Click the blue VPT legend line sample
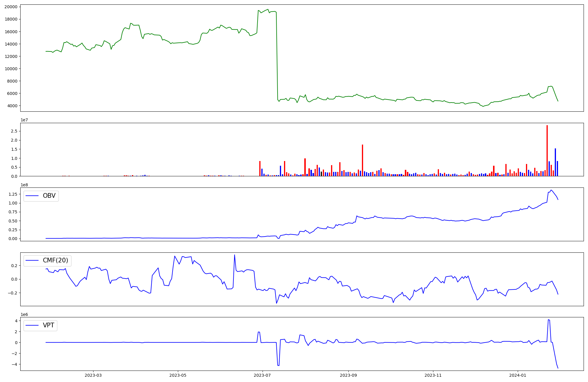588x382 pixels. (x=32, y=325)
